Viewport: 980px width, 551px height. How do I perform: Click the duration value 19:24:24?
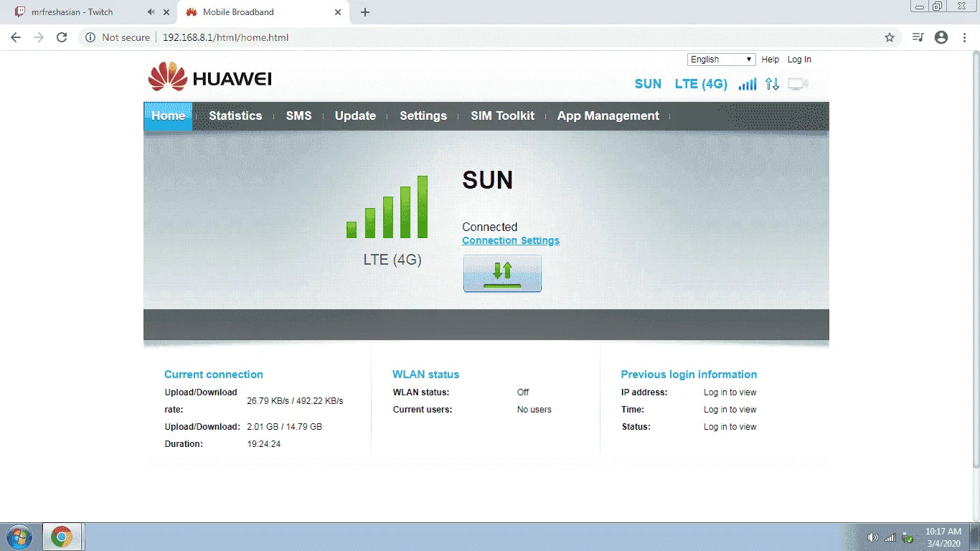(x=264, y=444)
